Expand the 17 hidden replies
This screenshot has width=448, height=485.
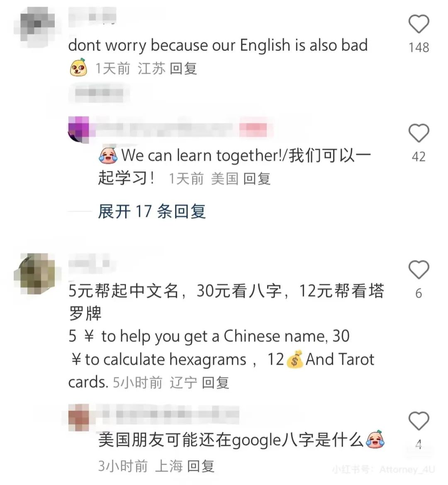pos(152,212)
